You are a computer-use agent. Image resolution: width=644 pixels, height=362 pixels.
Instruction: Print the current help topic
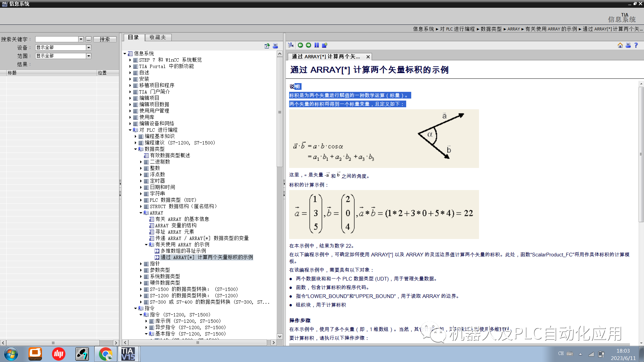628,45
